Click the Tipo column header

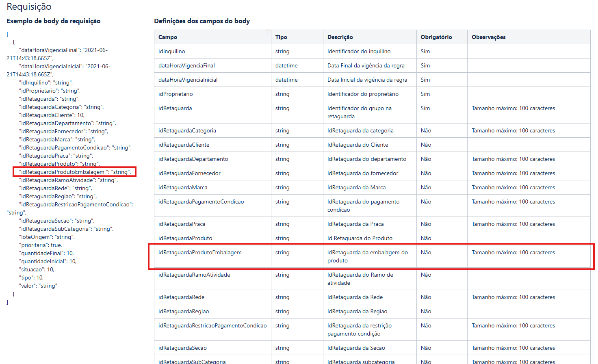[x=281, y=37]
